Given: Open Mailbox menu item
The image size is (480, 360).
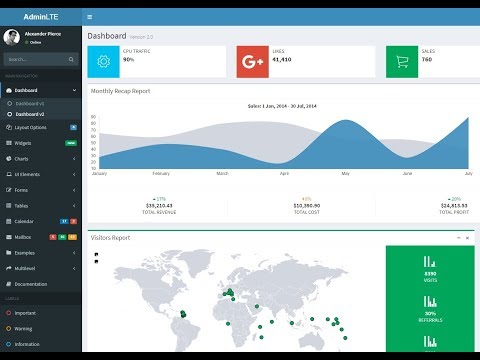Looking at the screenshot, I should coord(41,237).
